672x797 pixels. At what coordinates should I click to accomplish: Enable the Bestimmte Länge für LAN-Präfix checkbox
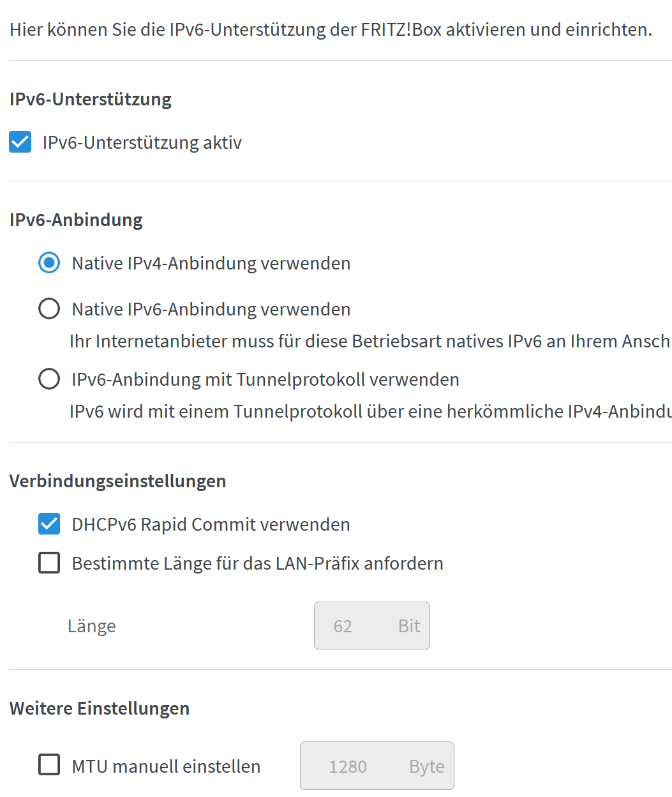(x=49, y=563)
